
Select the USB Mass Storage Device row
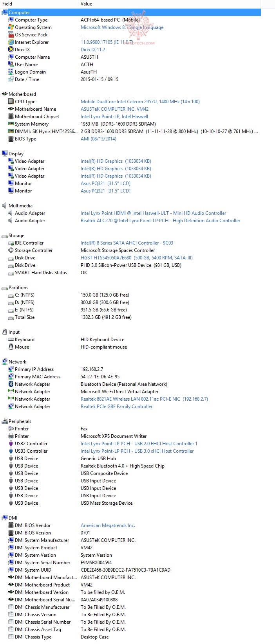130,503
